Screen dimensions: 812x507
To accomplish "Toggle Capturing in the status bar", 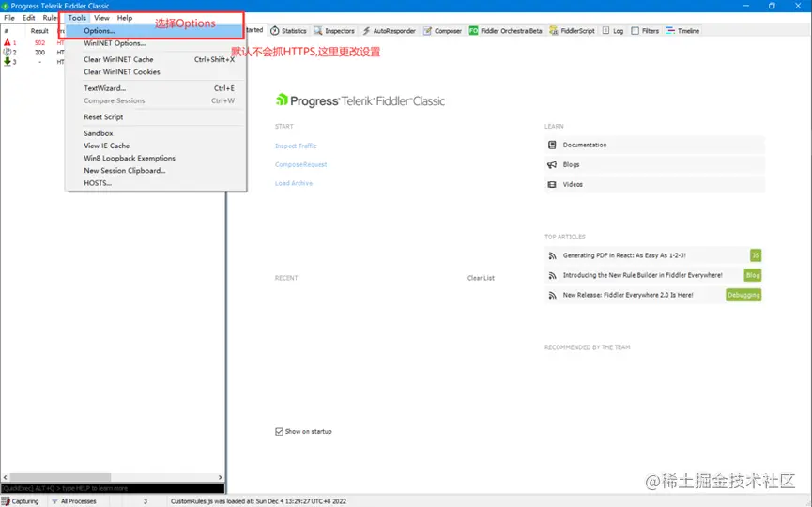I will pos(21,501).
